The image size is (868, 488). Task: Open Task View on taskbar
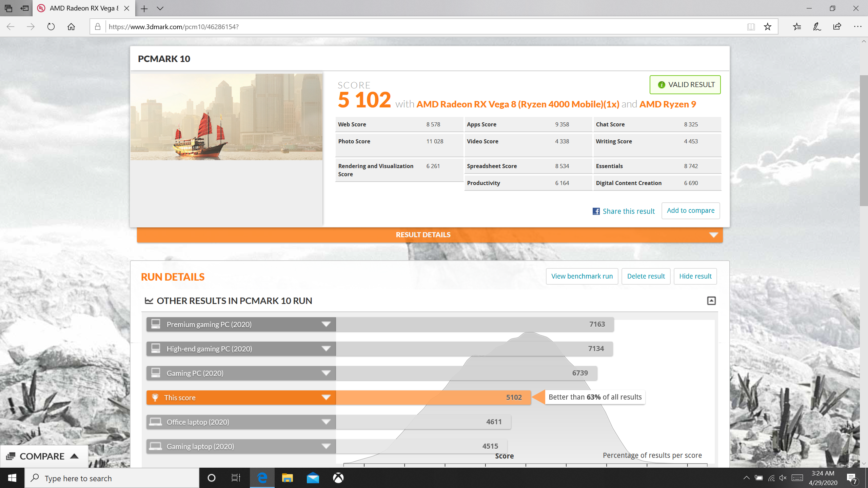[x=236, y=478]
